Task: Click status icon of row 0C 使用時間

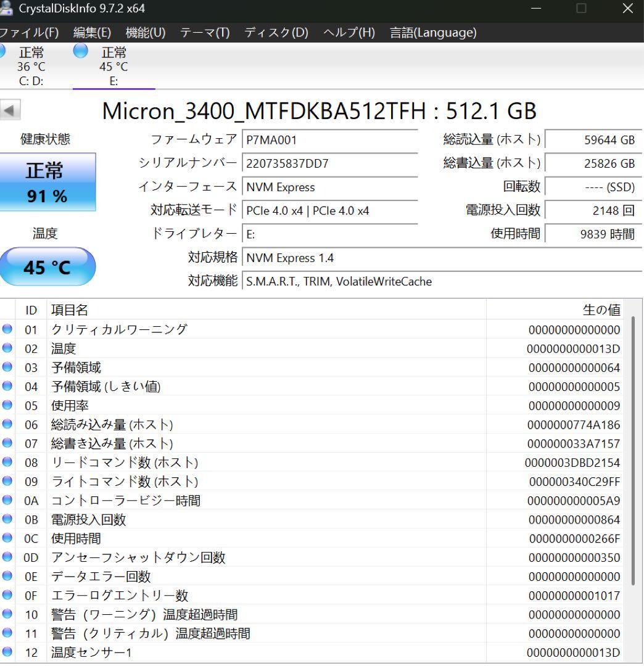Action: (7, 538)
